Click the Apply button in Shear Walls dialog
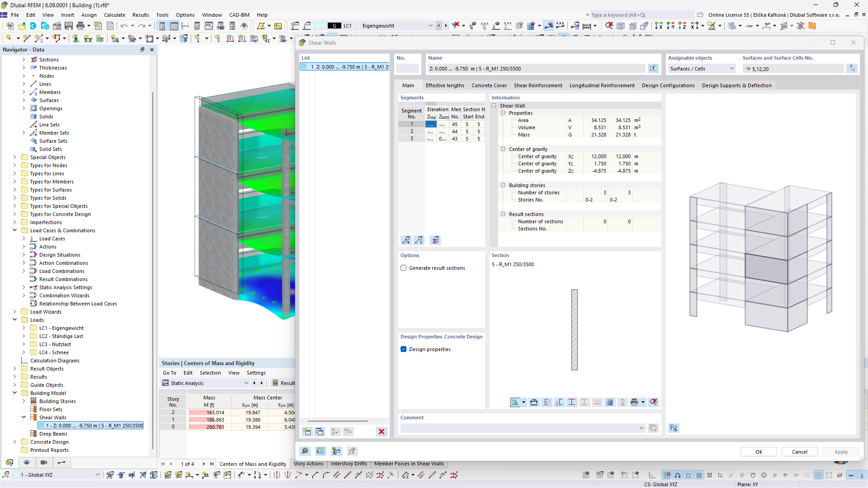 coord(840,451)
